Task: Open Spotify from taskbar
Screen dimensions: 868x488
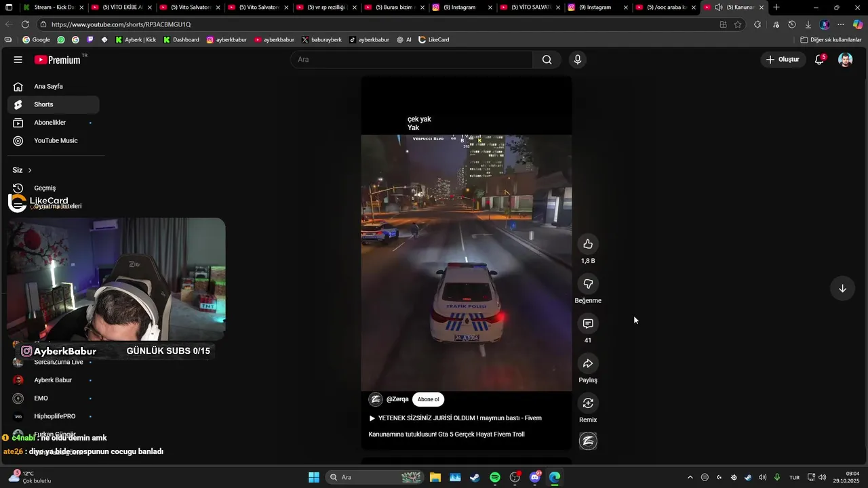Action: [495, 477]
